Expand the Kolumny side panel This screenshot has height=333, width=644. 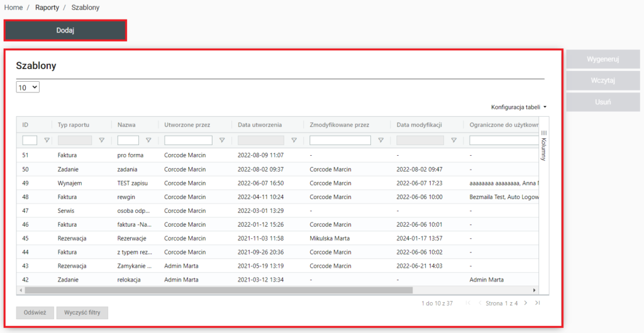[x=544, y=145]
